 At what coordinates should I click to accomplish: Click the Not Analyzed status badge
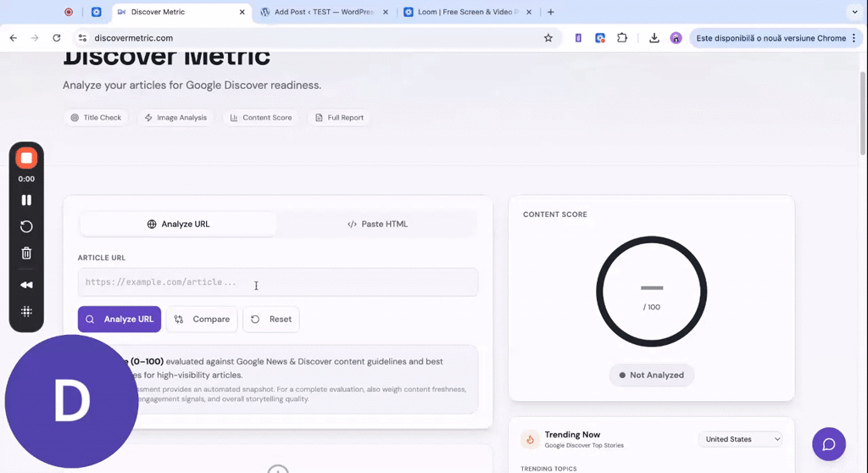[652, 375]
